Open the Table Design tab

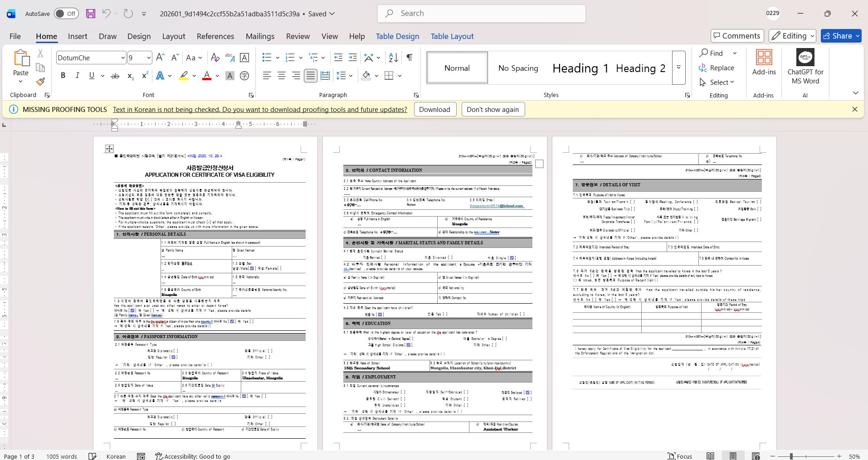[x=397, y=36]
